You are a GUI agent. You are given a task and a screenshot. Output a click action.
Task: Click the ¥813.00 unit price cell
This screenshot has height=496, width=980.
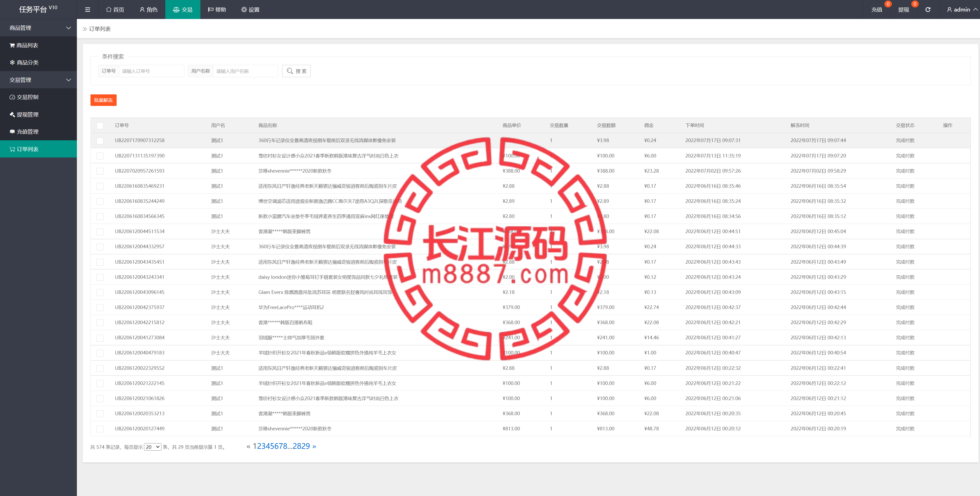coord(511,429)
